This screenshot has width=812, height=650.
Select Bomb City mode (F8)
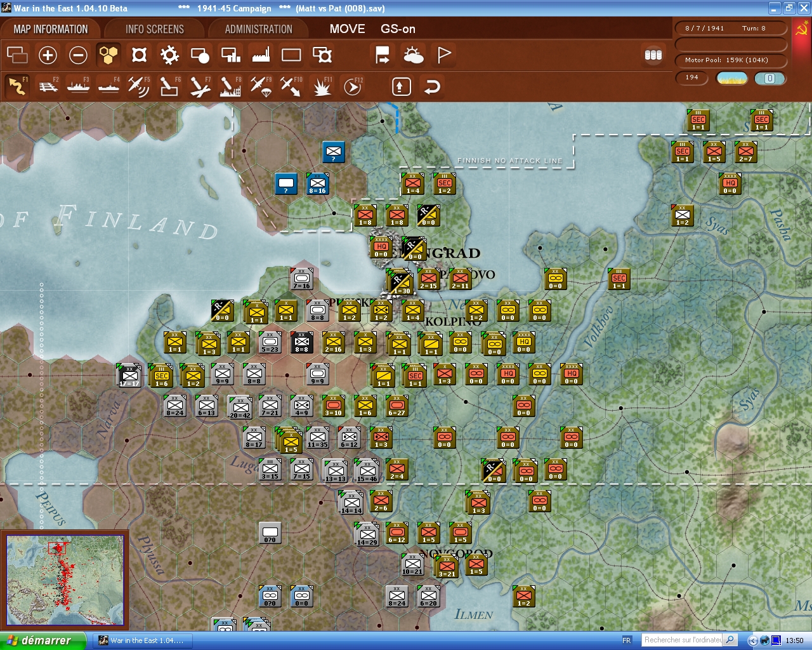230,86
